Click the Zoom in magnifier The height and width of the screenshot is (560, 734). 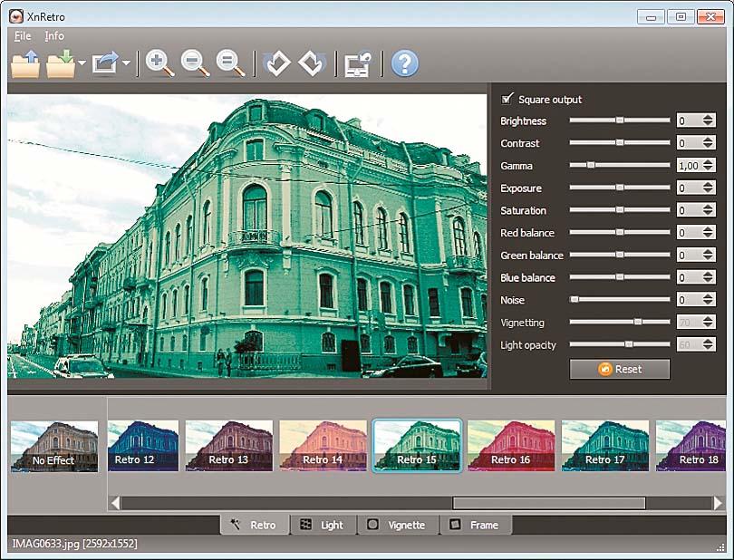click(x=159, y=63)
